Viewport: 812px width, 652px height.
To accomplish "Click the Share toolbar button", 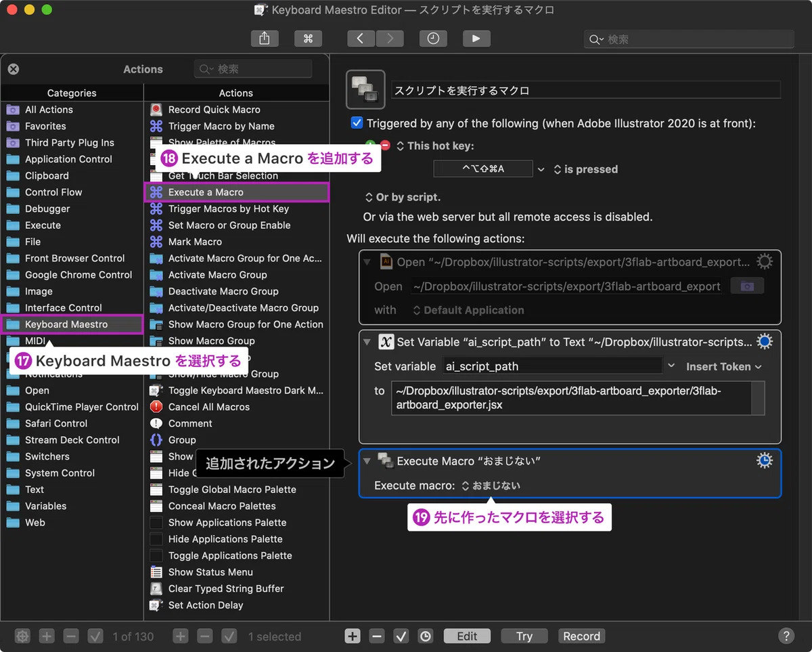I will [265, 39].
